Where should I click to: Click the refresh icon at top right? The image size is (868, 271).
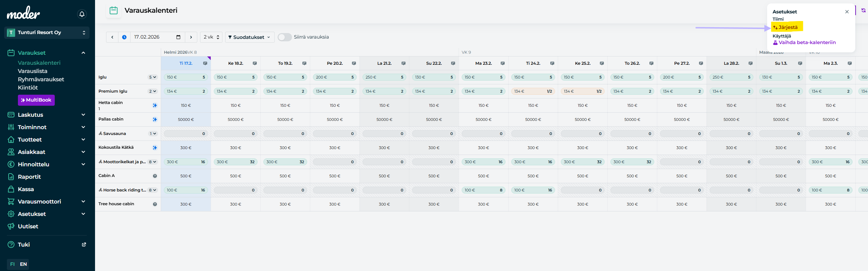863,10
